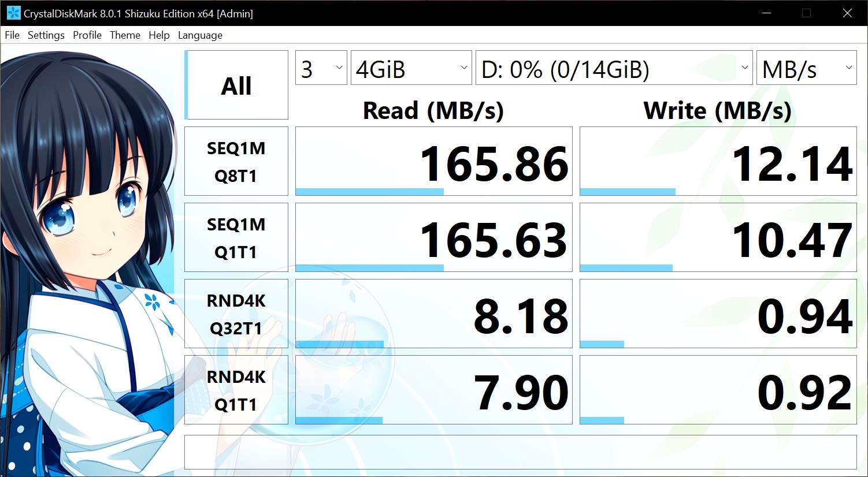This screenshot has height=477, width=868.
Task: Open the drive selector showing D: 0%
Action: pyautogui.click(x=614, y=68)
